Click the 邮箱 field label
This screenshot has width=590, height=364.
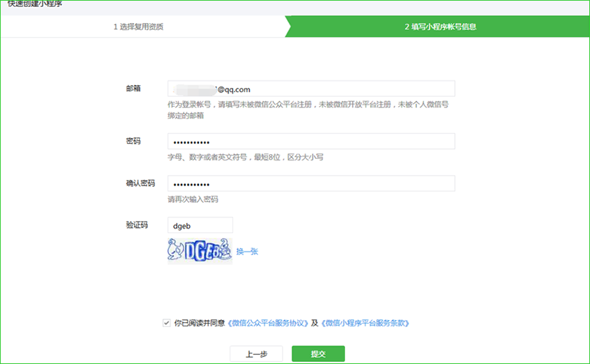coord(133,89)
